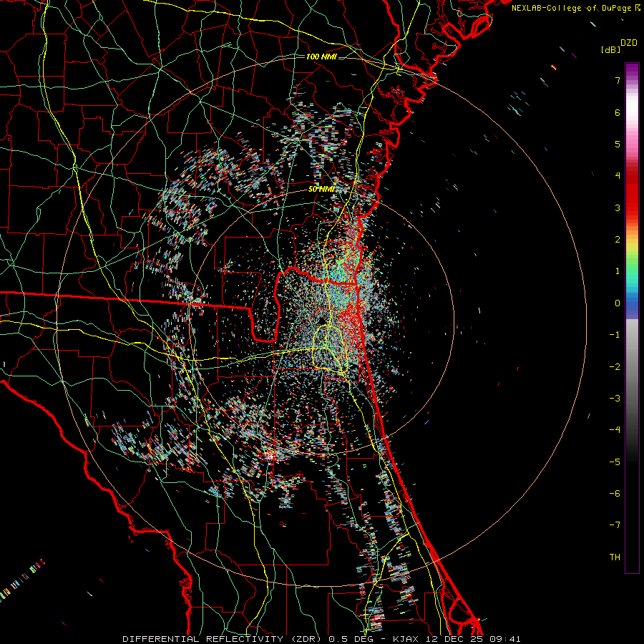
Task: Select the 1 dB scale label
Action: click(618, 271)
